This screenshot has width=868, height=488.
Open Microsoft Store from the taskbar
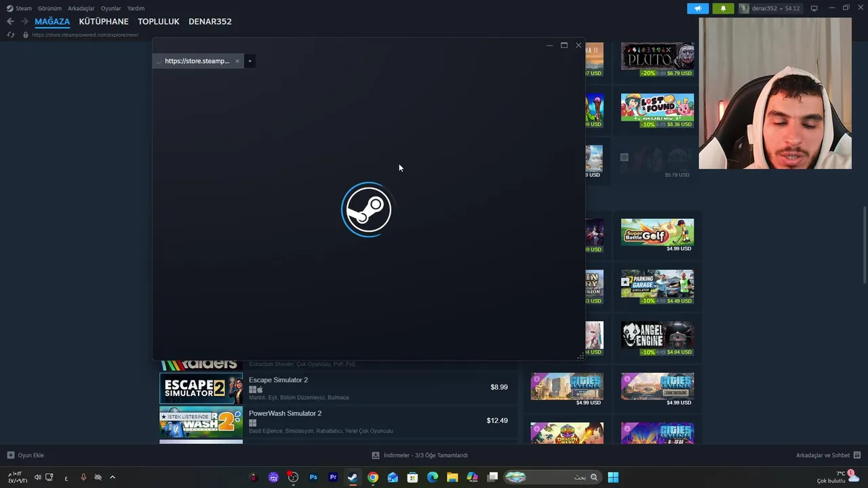412,477
